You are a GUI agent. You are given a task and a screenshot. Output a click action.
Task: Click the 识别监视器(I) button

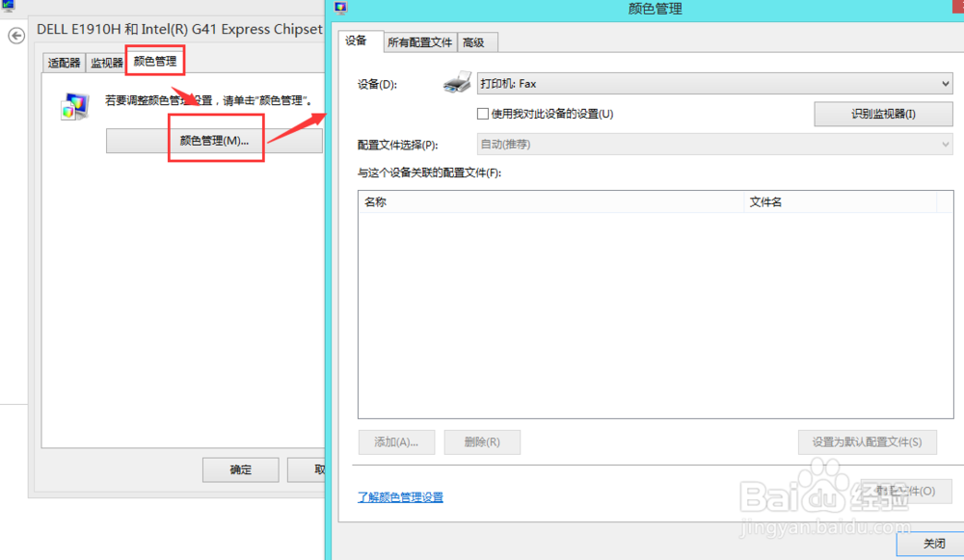[883, 114]
